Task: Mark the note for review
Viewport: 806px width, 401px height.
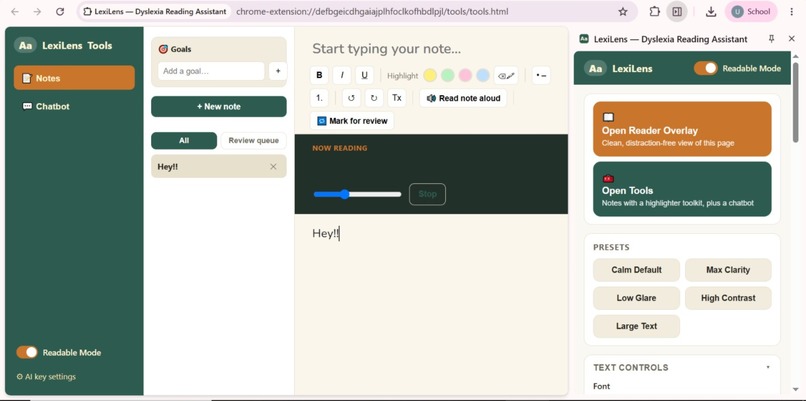Action: click(x=352, y=121)
